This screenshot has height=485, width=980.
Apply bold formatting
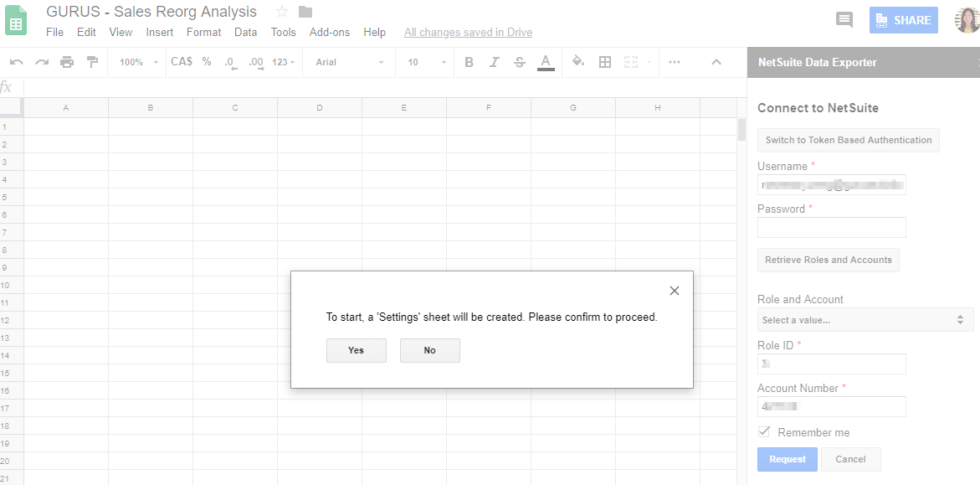469,61
